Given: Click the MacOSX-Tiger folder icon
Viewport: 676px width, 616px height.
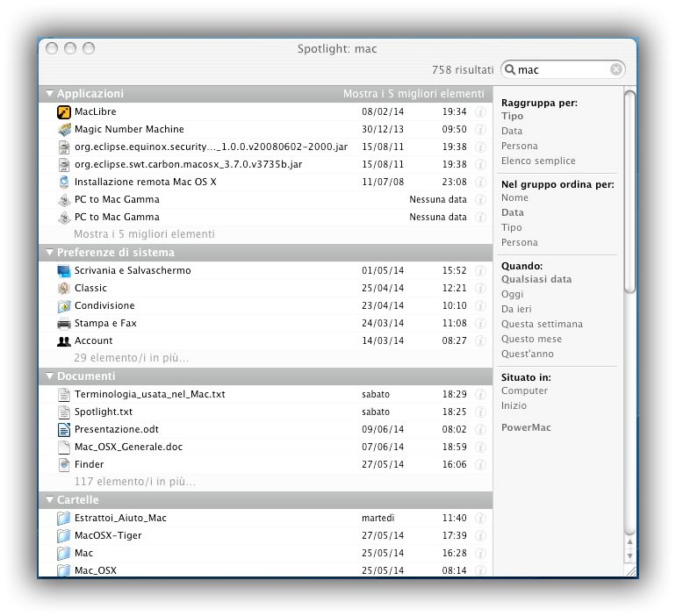Looking at the screenshot, I should (x=64, y=536).
